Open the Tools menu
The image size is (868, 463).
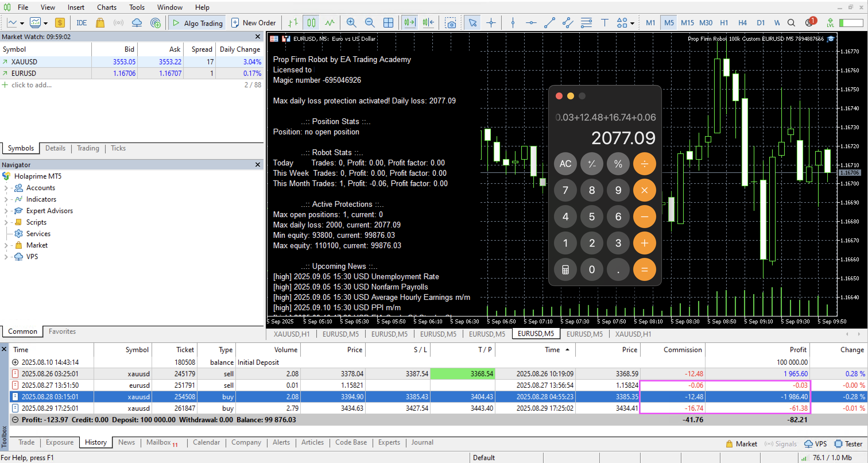pos(137,7)
